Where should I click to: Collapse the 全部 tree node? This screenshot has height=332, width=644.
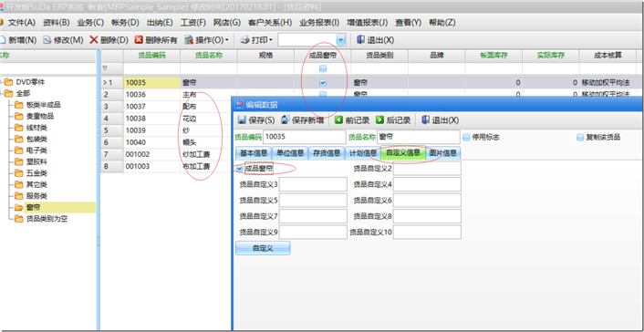[x=1, y=93]
